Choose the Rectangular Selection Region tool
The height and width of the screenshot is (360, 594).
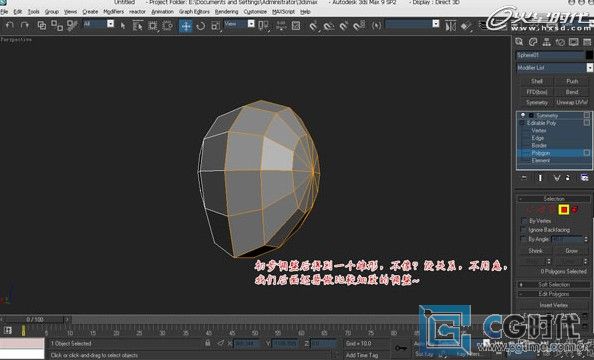point(153,25)
